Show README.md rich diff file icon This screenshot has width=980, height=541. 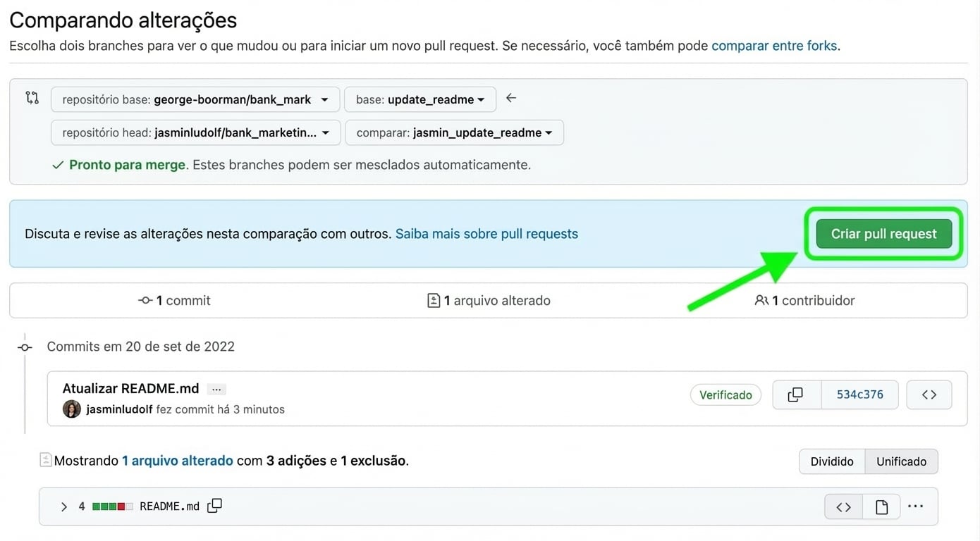click(x=881, y=506)
